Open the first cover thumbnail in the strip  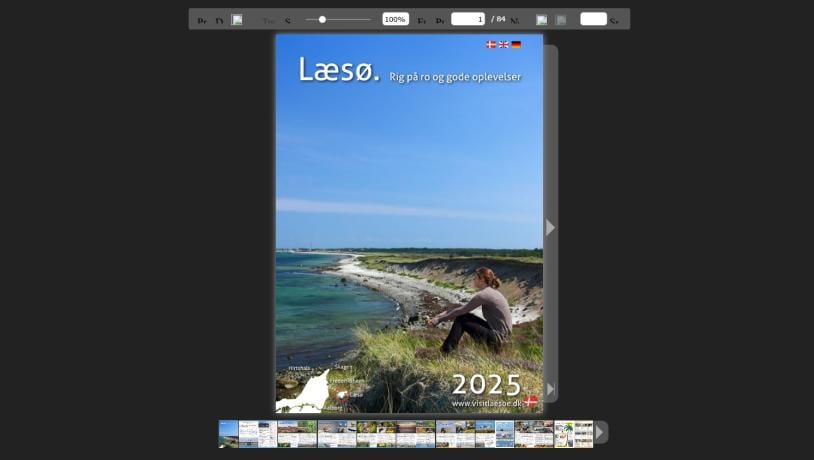228,433
